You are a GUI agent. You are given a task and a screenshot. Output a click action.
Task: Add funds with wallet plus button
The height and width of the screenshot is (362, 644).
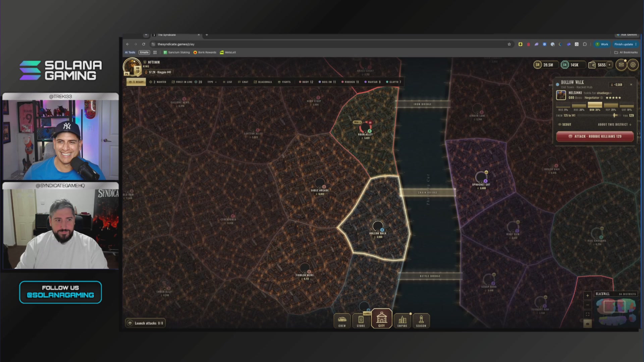(x=609, y=65)
